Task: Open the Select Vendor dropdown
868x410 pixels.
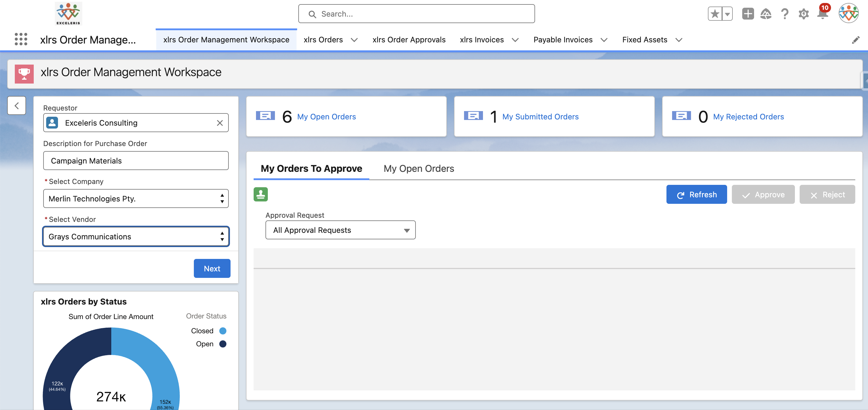Action: (x=136, y=236)
